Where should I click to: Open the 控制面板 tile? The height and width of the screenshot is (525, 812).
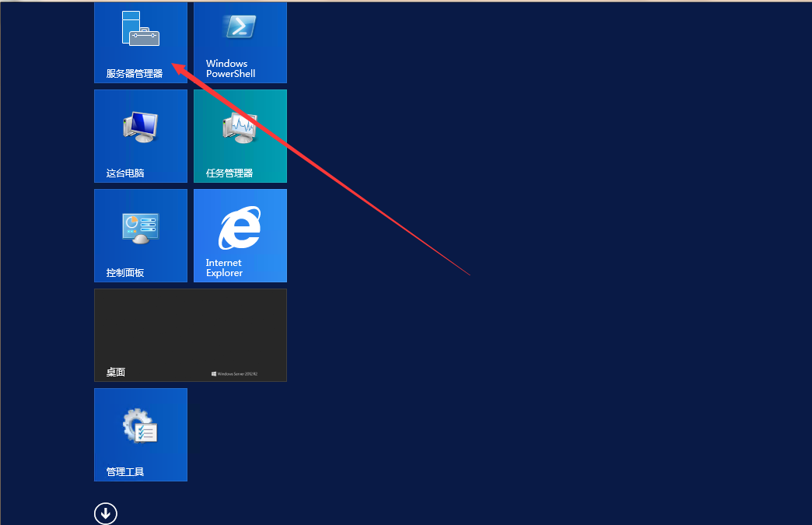click(140, 236)
